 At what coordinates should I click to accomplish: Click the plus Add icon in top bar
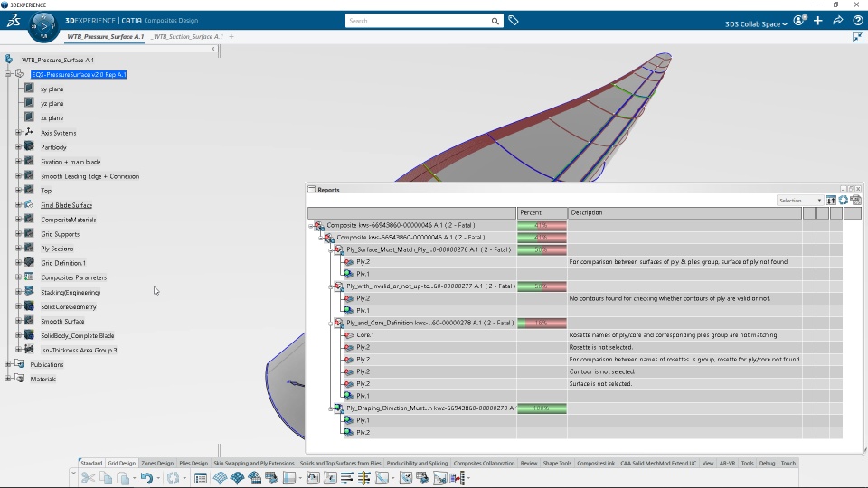click(x=818, y=21)
